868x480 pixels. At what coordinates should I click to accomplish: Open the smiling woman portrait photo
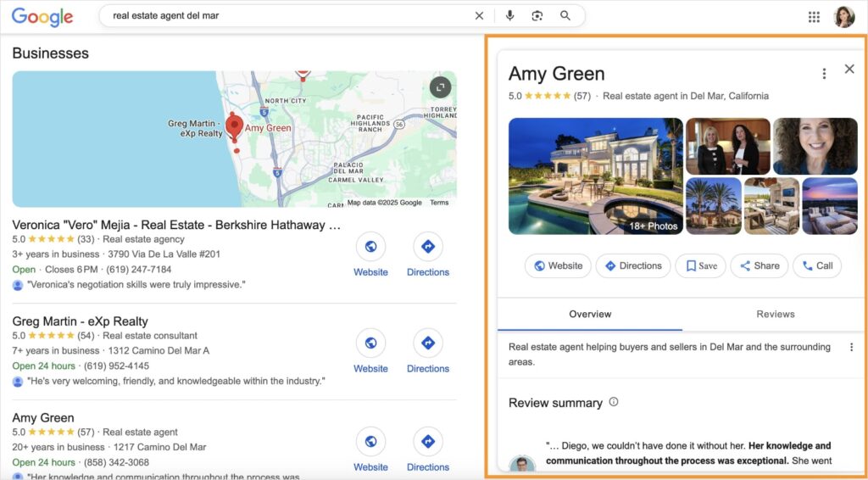pyautogui.click(x=815, y=146)
